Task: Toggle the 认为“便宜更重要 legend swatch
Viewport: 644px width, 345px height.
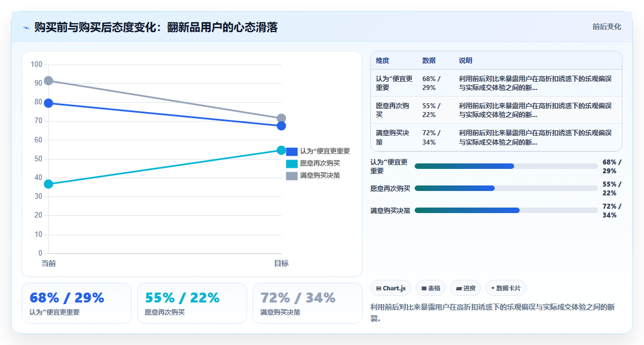Action: click(x=292, y=151)
